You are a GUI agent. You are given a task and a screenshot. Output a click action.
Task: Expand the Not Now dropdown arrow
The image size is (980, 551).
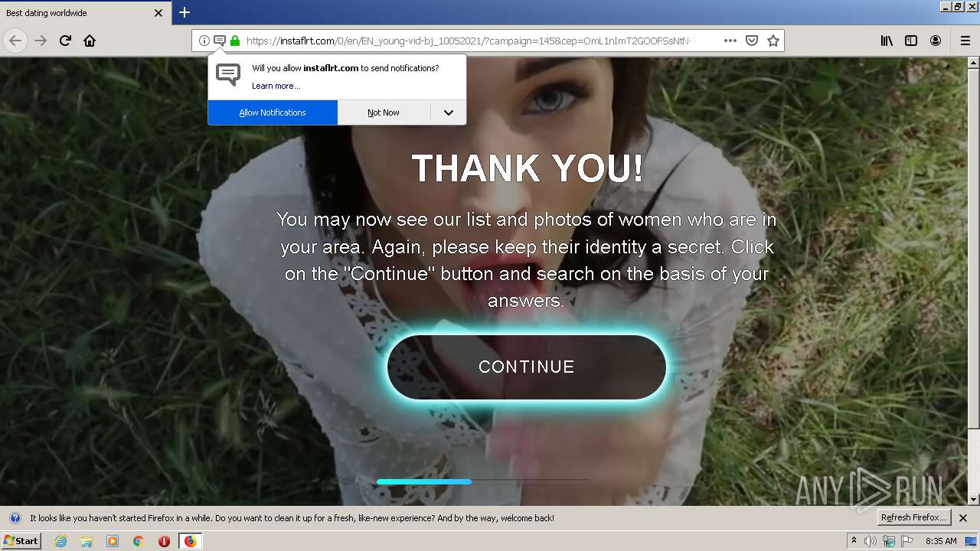click(449, 112)
